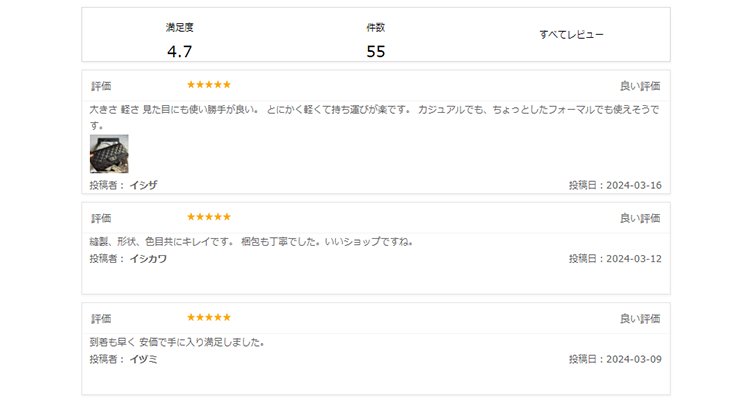This screenshot has height=402, width=750.
Task: Click the five-star rating in イシカワ's review
Action: (209, 217)
